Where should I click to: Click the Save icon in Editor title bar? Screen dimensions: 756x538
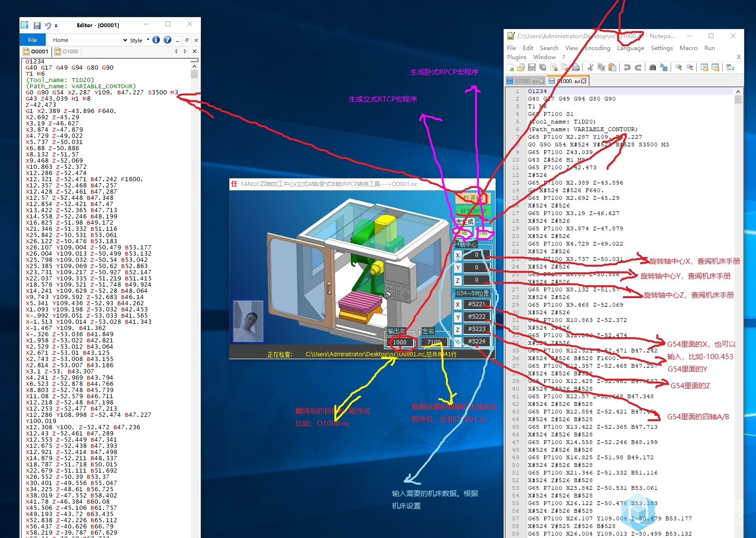click(37, 25)
